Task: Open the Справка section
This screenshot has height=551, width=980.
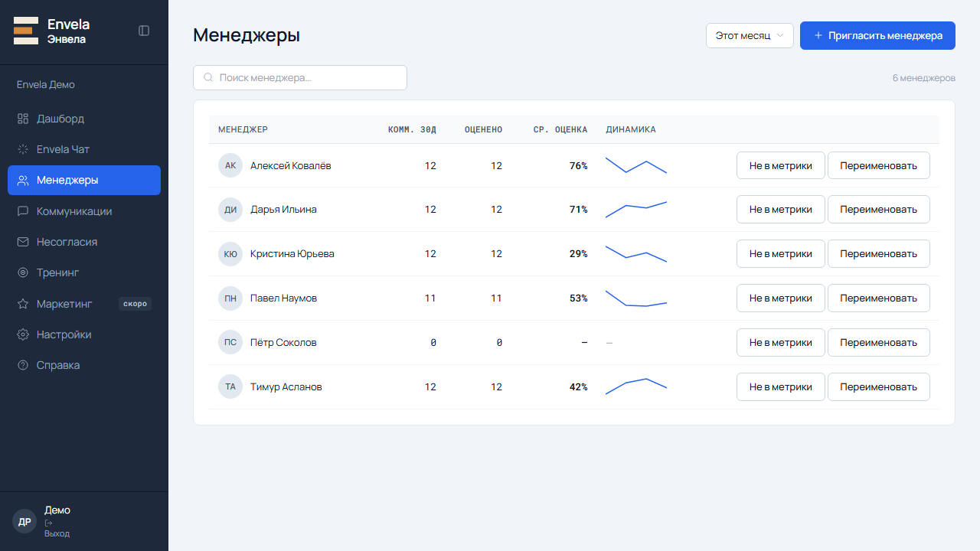Action: pyautogui.click(x=84, y=365)
